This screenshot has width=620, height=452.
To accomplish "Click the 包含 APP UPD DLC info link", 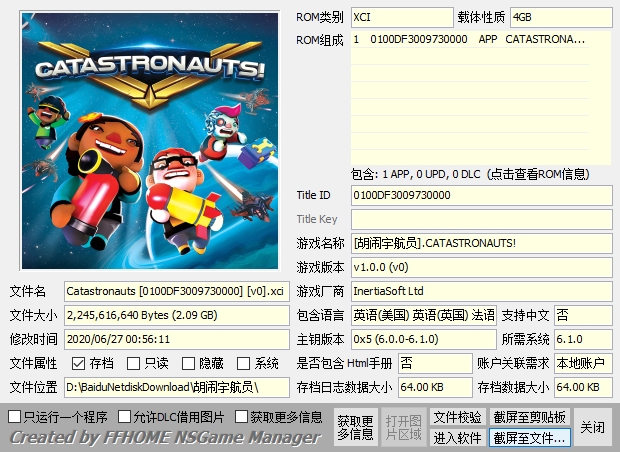I will (x=481, y=173).
